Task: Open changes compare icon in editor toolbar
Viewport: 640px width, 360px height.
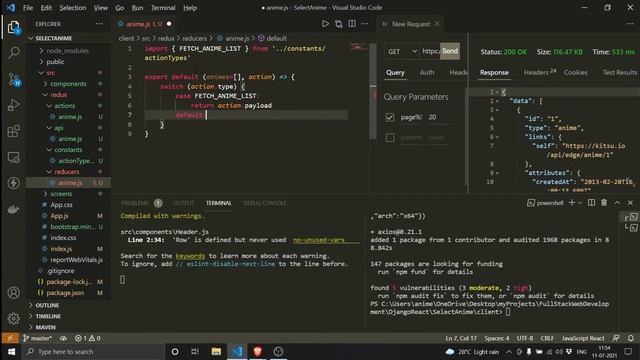Action: [338, 24]
